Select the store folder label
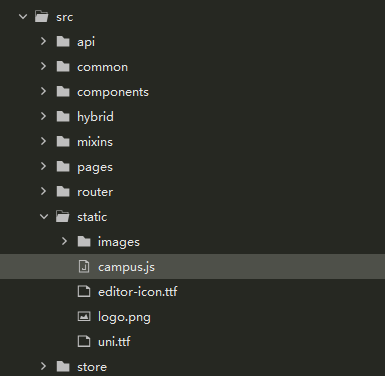Image resolution: width=385 pixels, height=376 pixels. coord(92,367)
